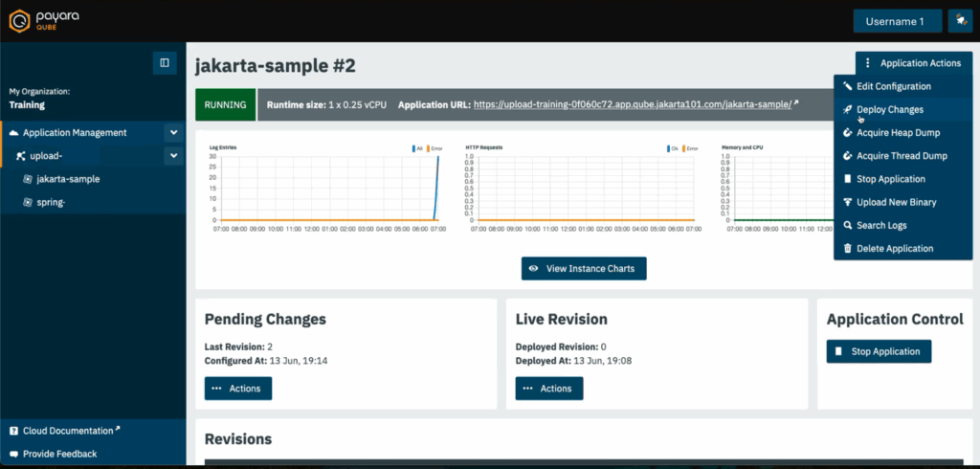Click the Acquire Thread Dump icon
980x469 pixels.
pyautogui.click(x=847, y=156)
